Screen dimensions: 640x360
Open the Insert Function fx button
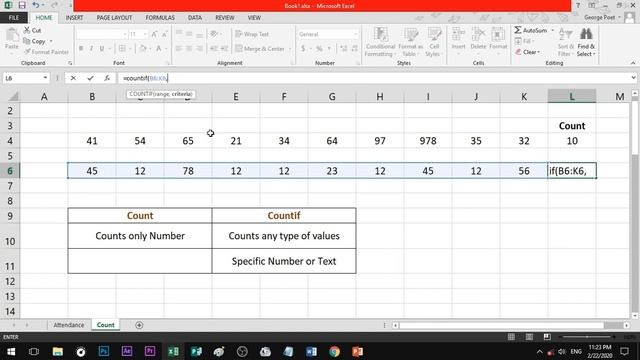(x=107, y=78)
